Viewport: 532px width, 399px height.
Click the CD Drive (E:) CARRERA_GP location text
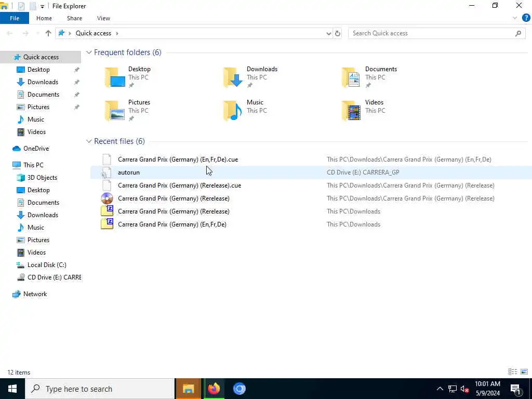tap(363, 172)
